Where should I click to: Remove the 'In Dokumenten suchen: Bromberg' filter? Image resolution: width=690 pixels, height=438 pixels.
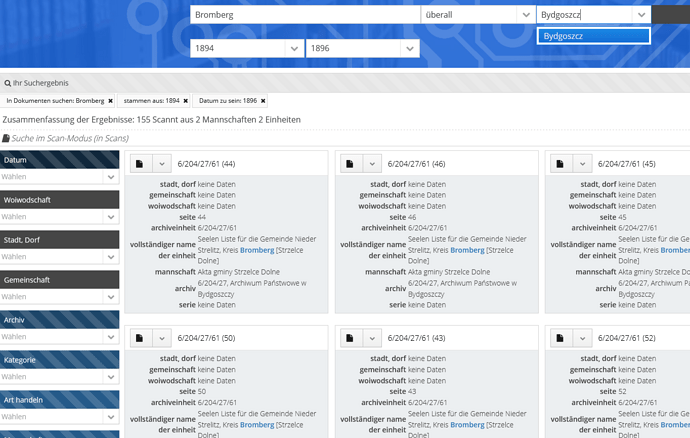(x=110, y=101)
